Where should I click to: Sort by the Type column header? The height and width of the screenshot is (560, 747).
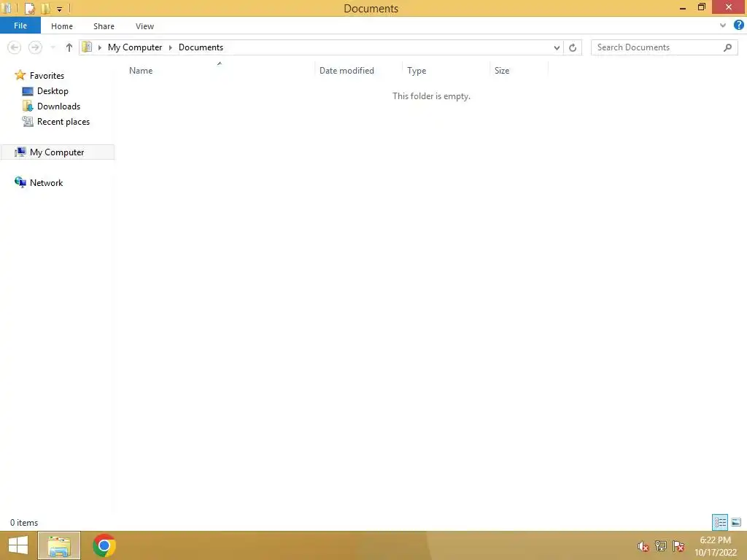pos(417,71)
